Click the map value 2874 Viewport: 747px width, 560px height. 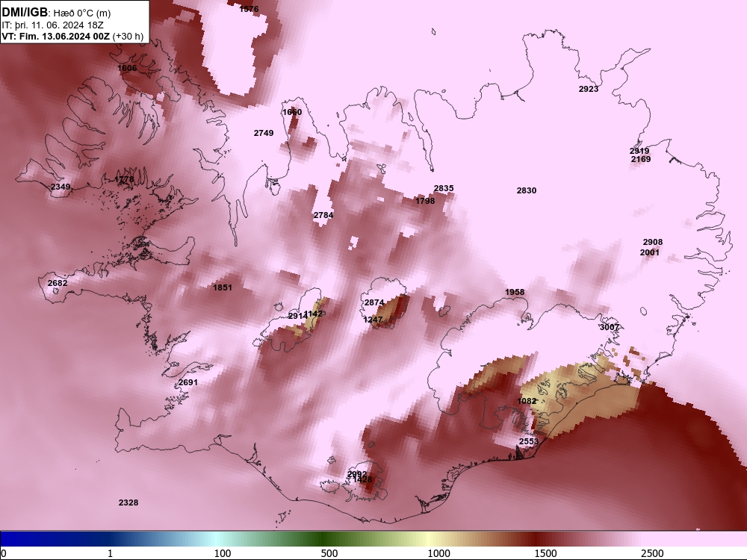(374, 302)
